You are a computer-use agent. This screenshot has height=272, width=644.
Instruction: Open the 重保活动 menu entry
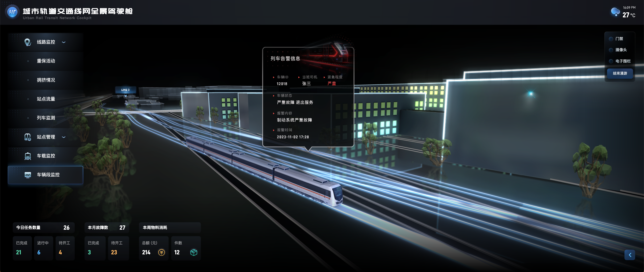(x=46, y=61)
